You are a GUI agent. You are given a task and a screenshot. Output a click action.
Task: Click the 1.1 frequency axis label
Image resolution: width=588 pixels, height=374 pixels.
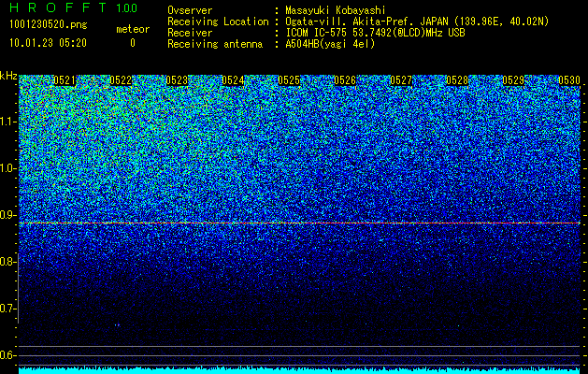click(8, 122)
